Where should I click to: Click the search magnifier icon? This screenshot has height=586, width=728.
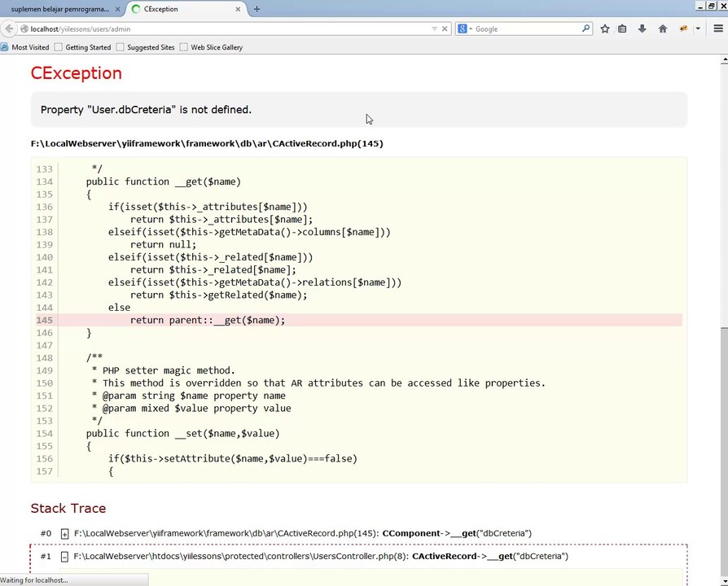(586, 28)
